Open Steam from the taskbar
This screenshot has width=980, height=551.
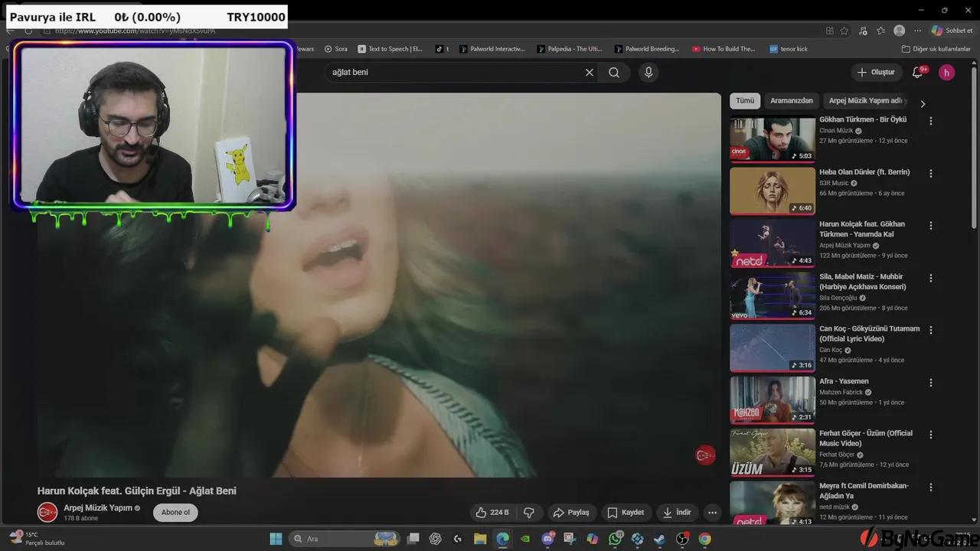[x=660, y=539]
